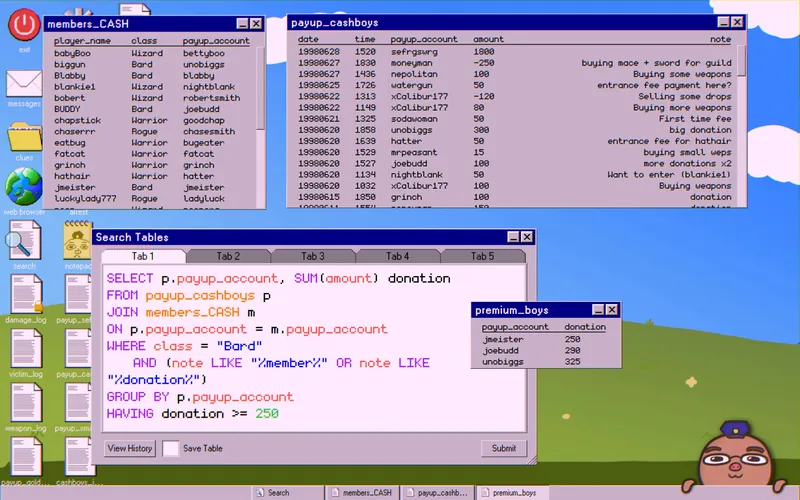Viewport: 800px width, 500px height.
Task: Click inside the SQL query text editor
Action: click(314, 348)
